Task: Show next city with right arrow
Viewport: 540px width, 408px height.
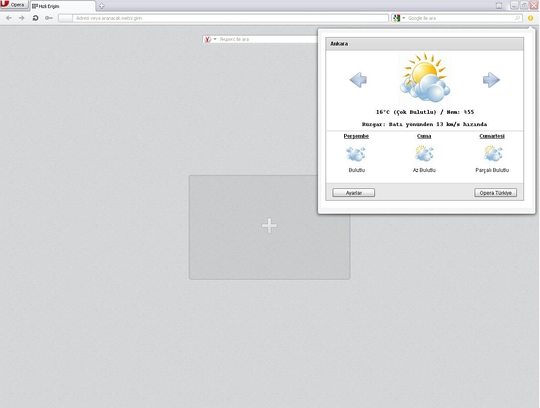Action: click(491, 80)
